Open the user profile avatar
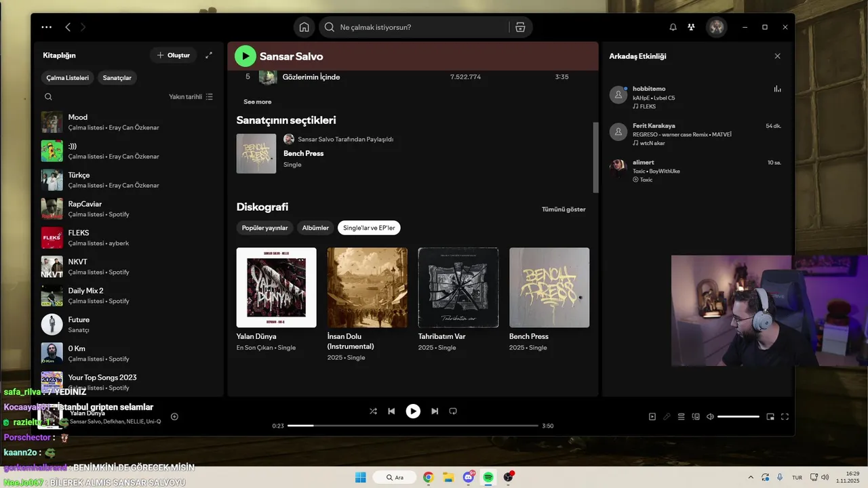 tap(717, 27)
